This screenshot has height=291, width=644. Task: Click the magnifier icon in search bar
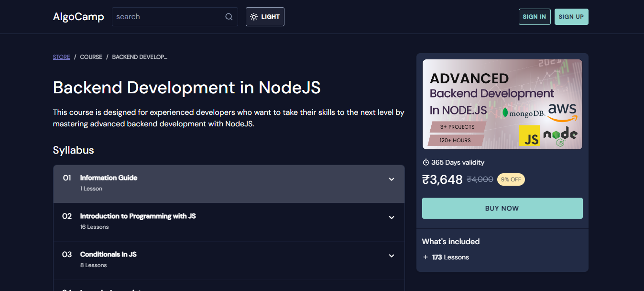229,17
